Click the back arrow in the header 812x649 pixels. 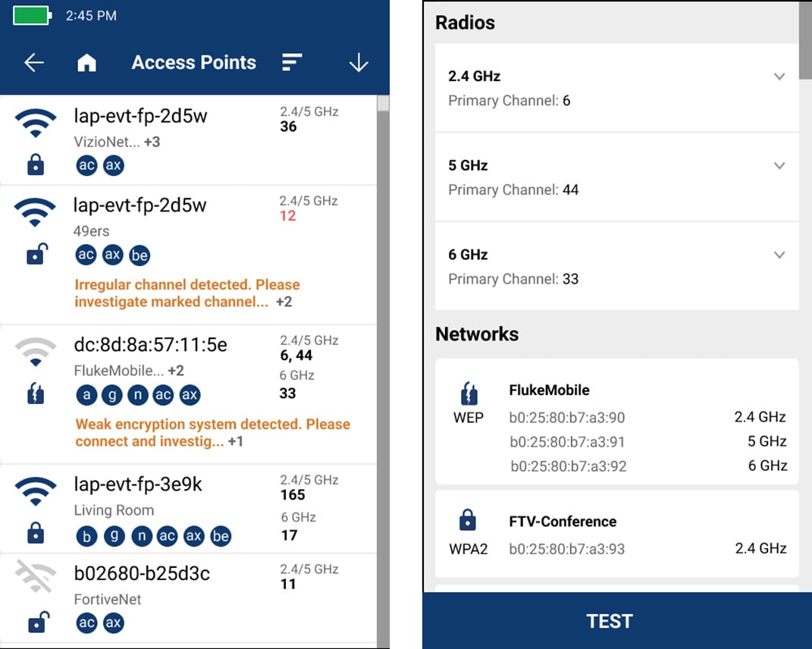[33, 63]
